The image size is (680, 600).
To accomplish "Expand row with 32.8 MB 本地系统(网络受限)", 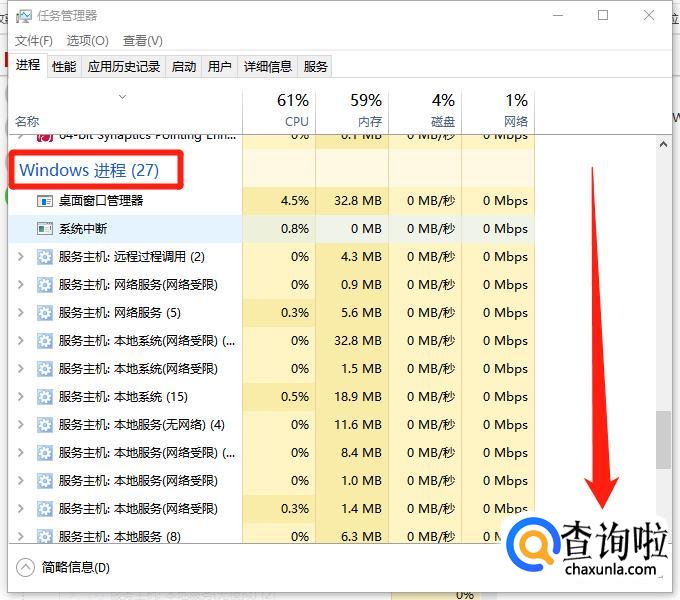I will [x=20, y=341].
